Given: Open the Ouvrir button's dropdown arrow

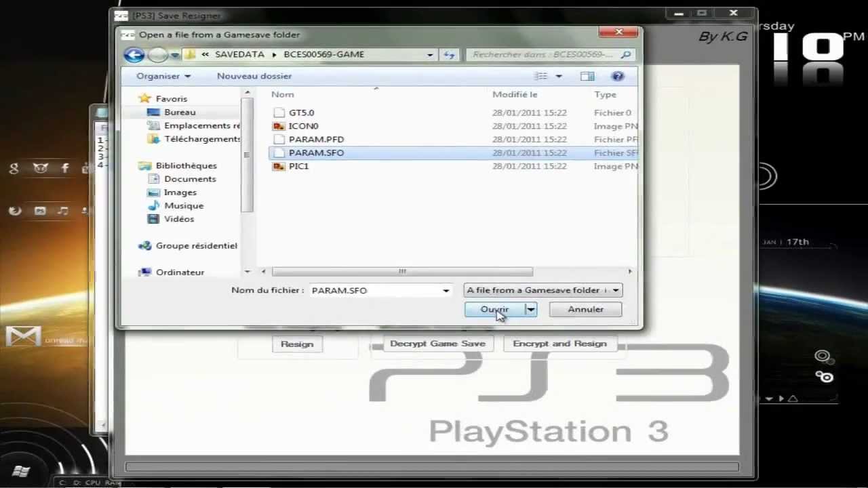Looking at the screenshot, I should point(531,309).
